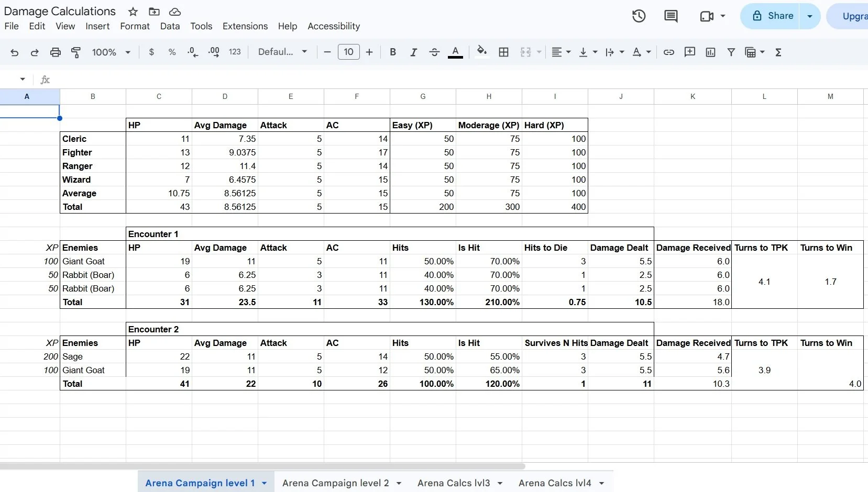
Task: Create a filter funnel icon
Action: pos(731,52)
